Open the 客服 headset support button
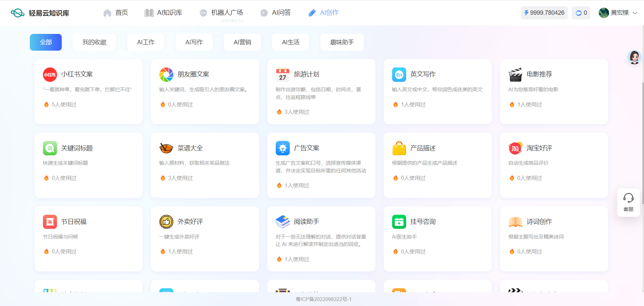The width and height of the screenshot is (644, 306). [629, 202]
